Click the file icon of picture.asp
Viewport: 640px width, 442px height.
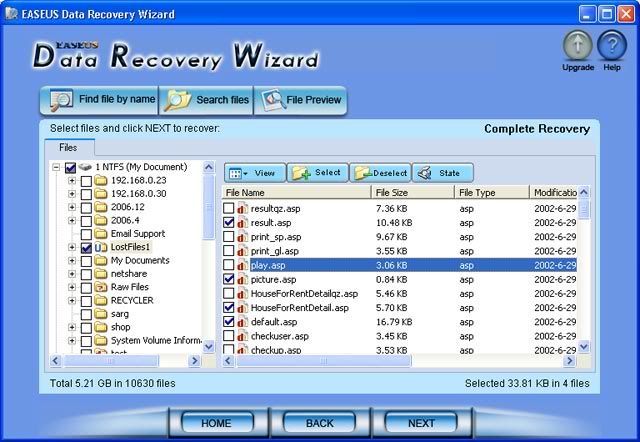(242, 280)
